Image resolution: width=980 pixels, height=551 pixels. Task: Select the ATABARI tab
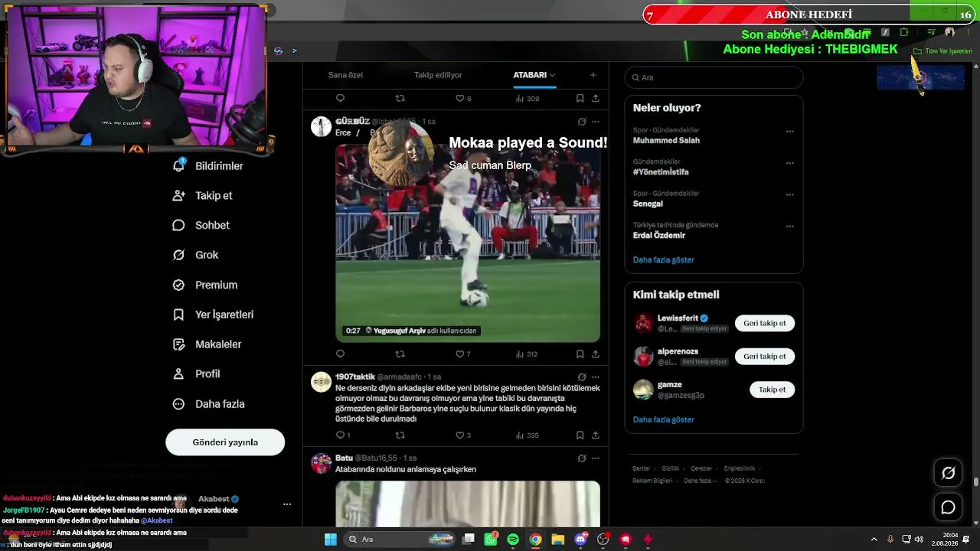530,75
